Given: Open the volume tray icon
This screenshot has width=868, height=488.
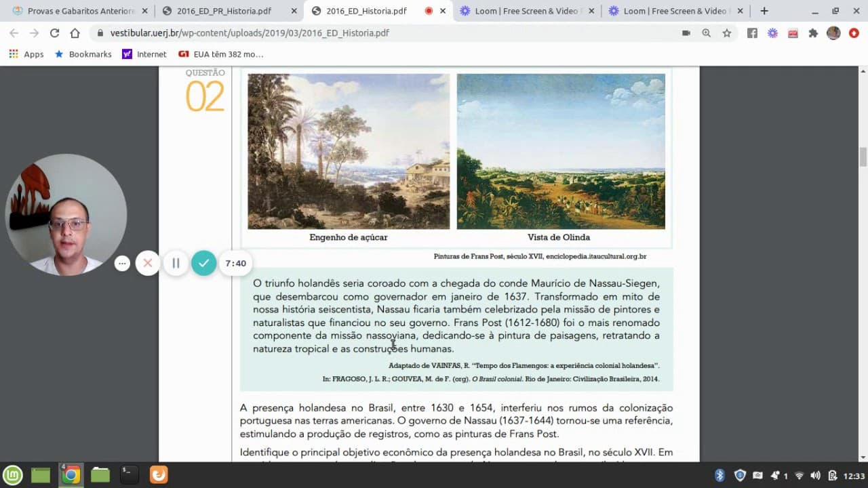Looking at the screenshot, I should click(816, 475).
